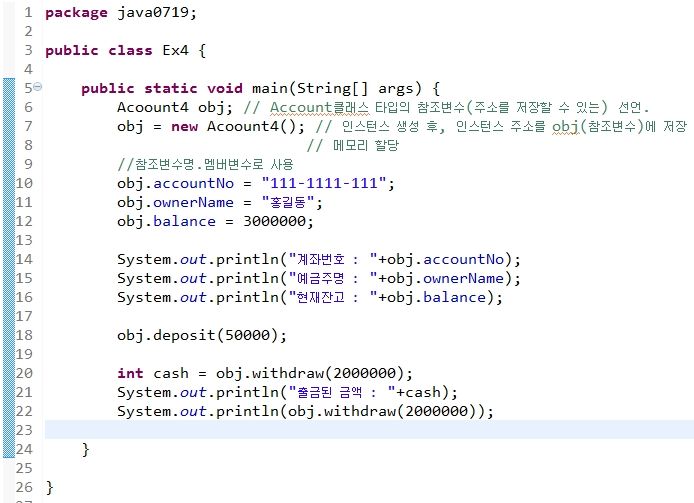694x503 pixels.
Task: Click the 'package' keyword on line 1
Action: click(x=76, y=12)
